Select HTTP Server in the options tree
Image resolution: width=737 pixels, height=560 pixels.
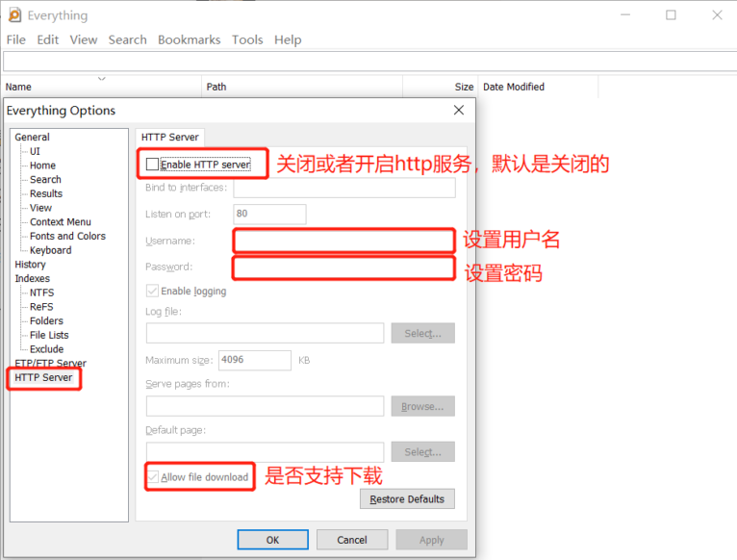pos(43,377)
